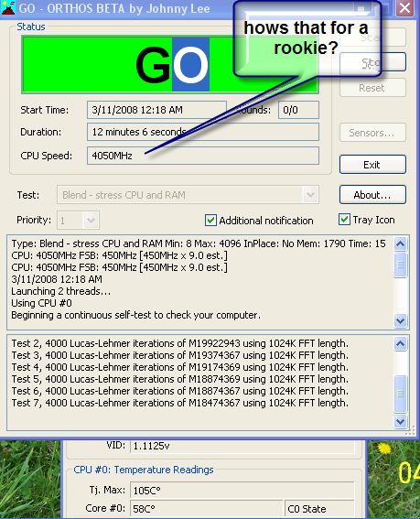Image resolution: width=420 pixels, height=519 pixels.
Task: Click the ORTHOS app icon in title bar
Action: [x=8, y=7]
